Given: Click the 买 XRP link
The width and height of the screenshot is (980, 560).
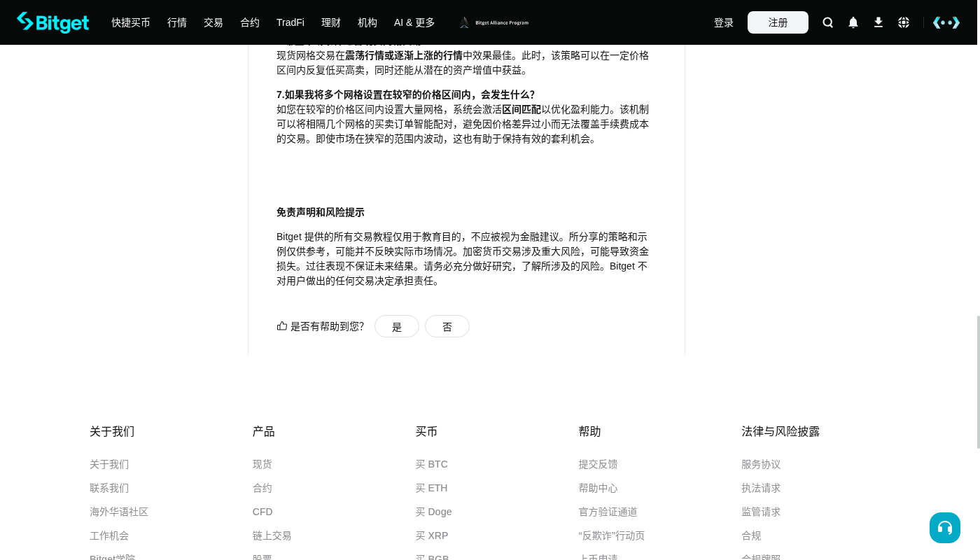Looking at the screenshot, I should point(432,535).
